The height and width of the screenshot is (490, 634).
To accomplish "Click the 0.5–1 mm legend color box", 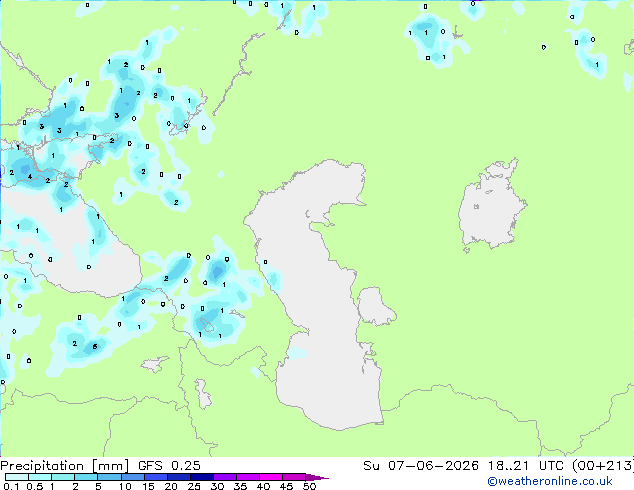I will [40, 477].
